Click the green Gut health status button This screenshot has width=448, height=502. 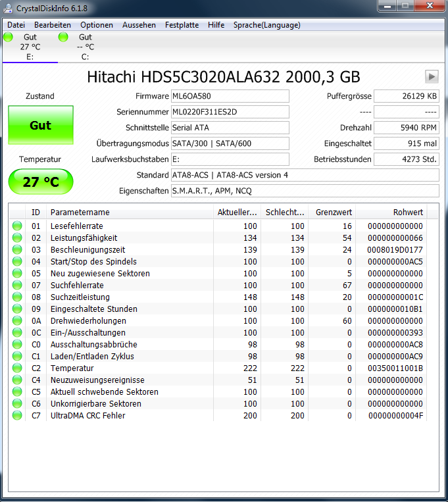click(41, 125)
